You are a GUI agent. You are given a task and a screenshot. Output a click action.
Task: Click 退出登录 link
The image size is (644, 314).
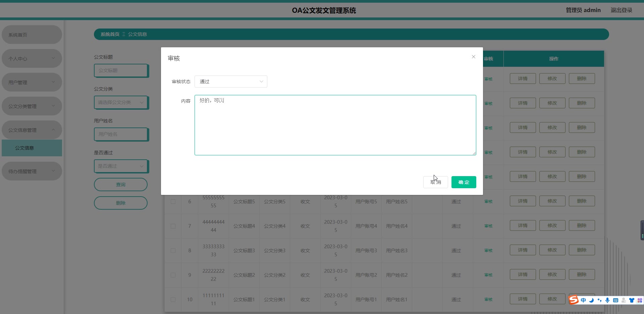click(x=621, y=10)
